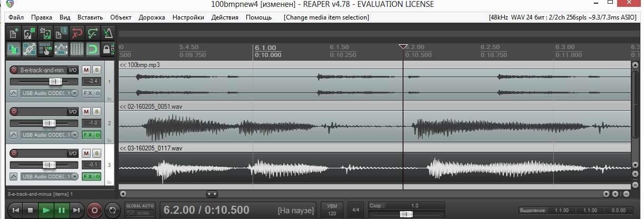Click the playback speed slider handle
The width and height of the screenshot is (644, 219).
click(406, 214)
